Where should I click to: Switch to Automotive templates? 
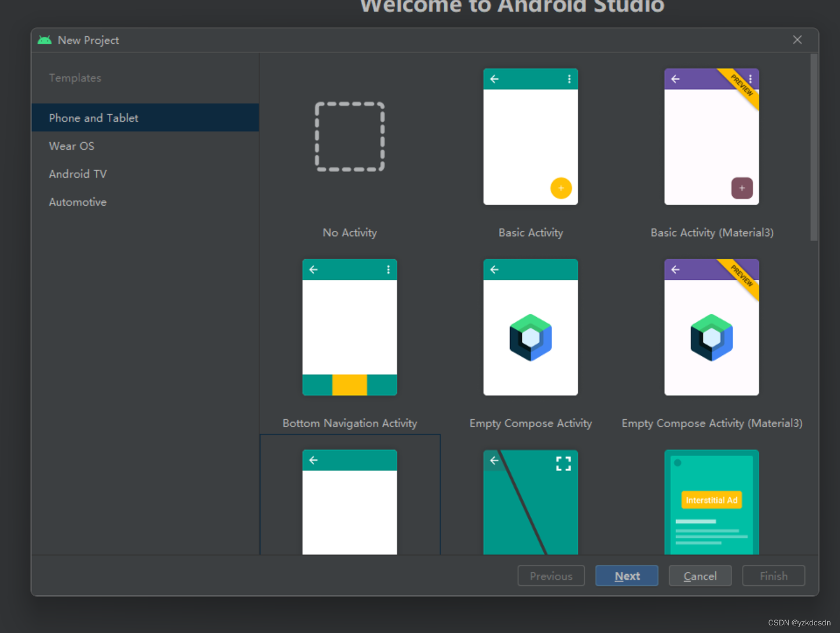[x=145, y=202]
